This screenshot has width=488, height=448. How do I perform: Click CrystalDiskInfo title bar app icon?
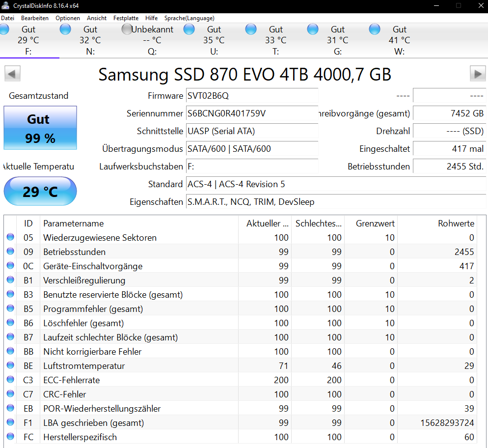(5, 5)
